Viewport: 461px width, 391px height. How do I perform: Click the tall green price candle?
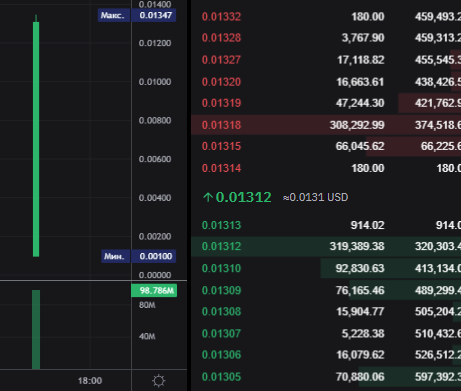click(36, 137)
